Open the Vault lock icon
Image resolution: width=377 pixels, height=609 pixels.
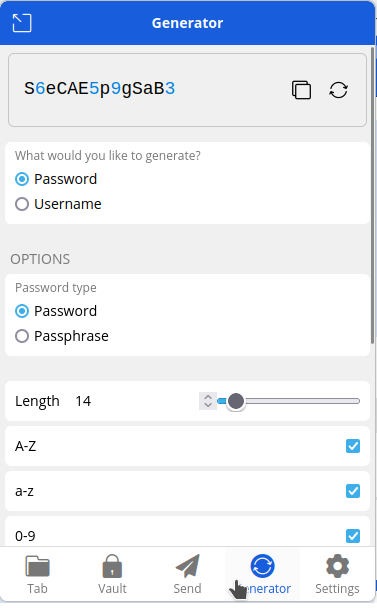(112, 566)
